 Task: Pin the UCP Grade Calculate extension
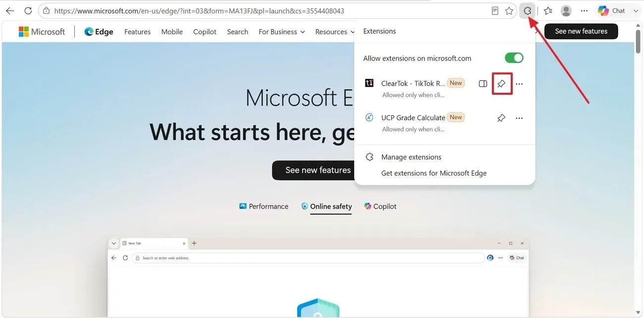[501, 118]
